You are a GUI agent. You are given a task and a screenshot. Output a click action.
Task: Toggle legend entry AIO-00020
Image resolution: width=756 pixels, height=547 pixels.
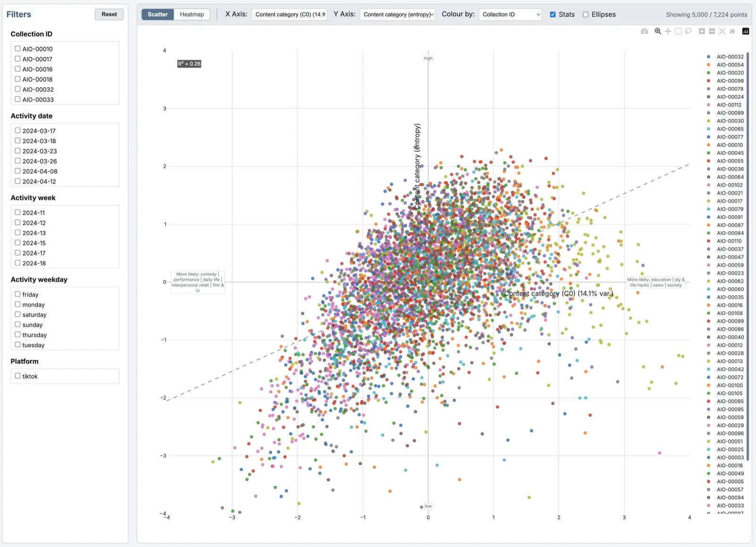(725, 73)
